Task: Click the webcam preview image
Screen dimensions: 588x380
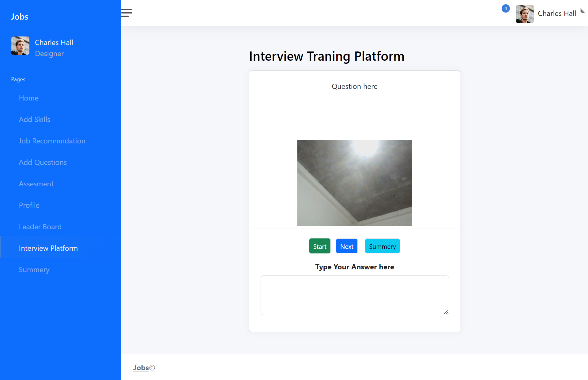Action: click(x=354, y=183)
